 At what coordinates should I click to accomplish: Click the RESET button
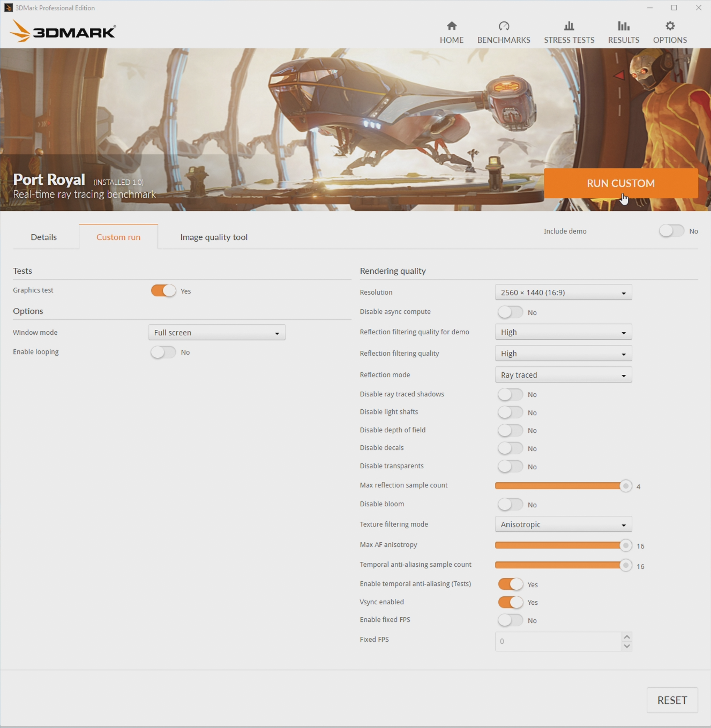point(672,700)
